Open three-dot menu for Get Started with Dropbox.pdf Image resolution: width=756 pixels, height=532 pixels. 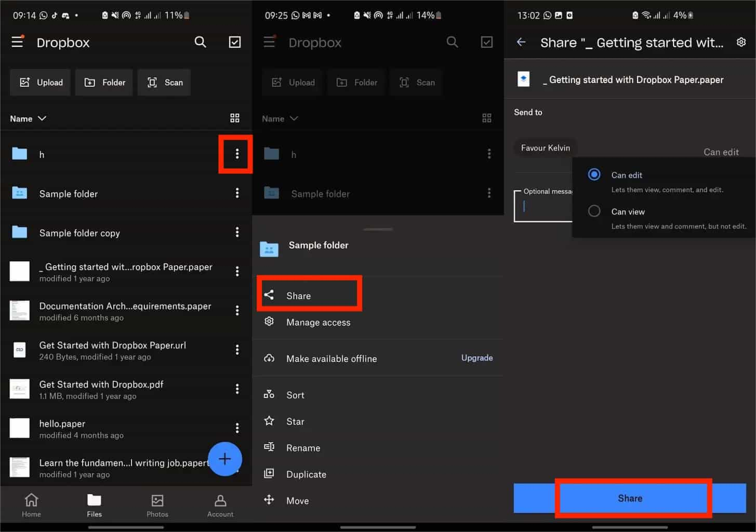[237, 389]
